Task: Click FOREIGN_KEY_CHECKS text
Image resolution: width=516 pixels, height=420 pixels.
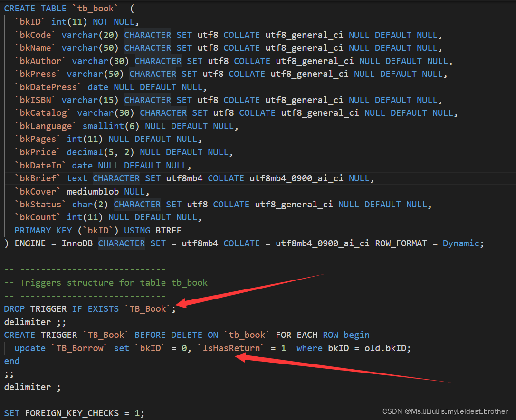Action: (72, 413)
